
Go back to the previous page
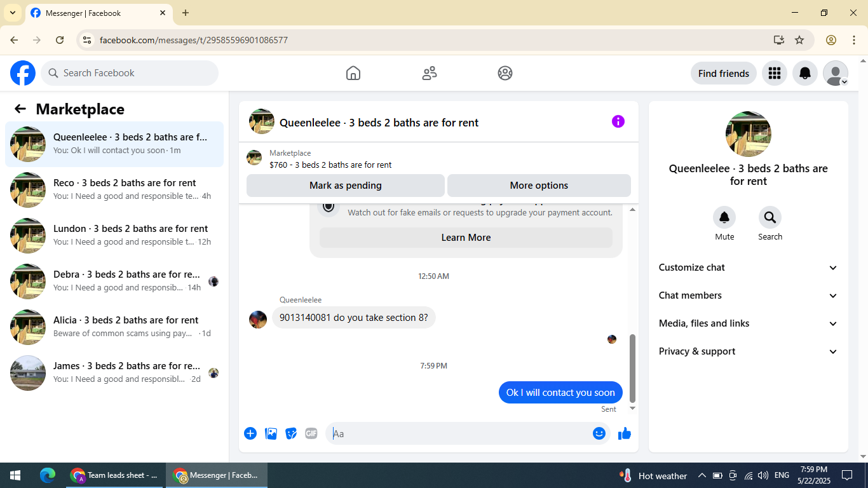[14, 40]
